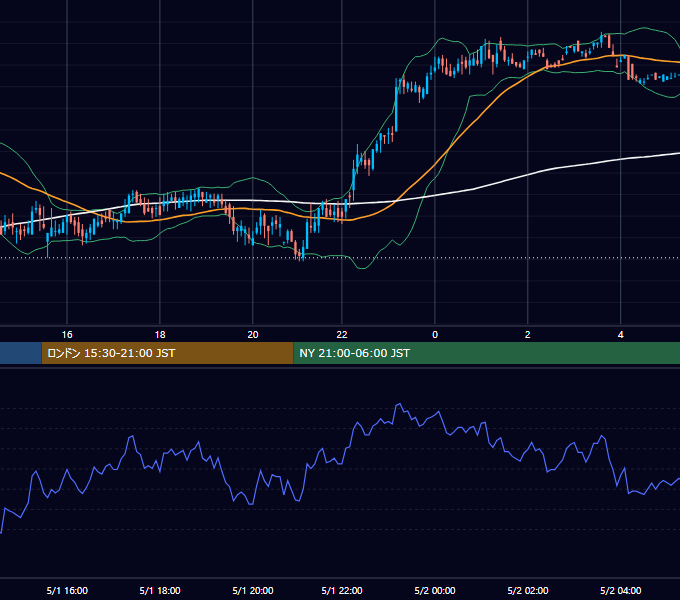This screenshot has height=600, width=680.
Task: Select the 4 hour label on the axis
Action: pyautogui.click(x=621, y=335)
